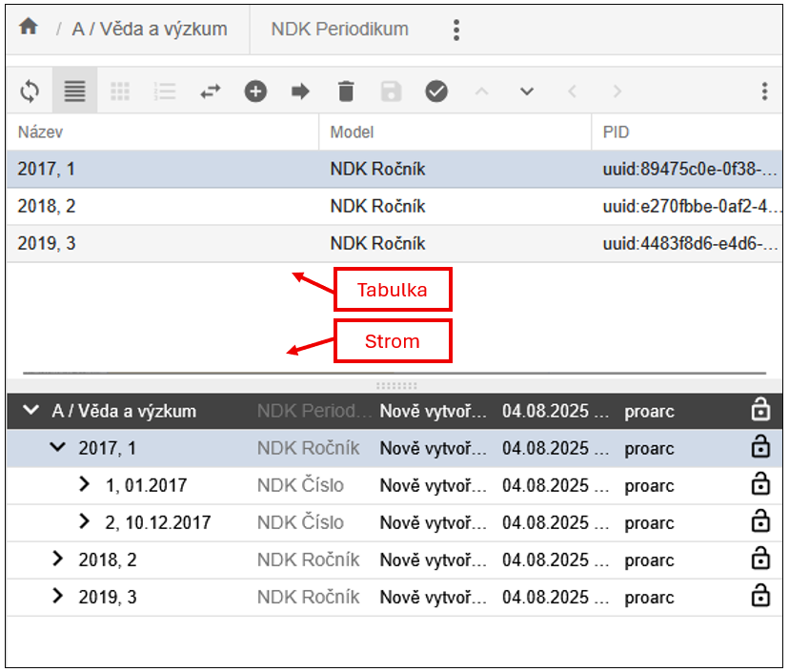
Task: Open the NDK Periodikum tab
Action: pyautogui.click(x=339, y=29)
